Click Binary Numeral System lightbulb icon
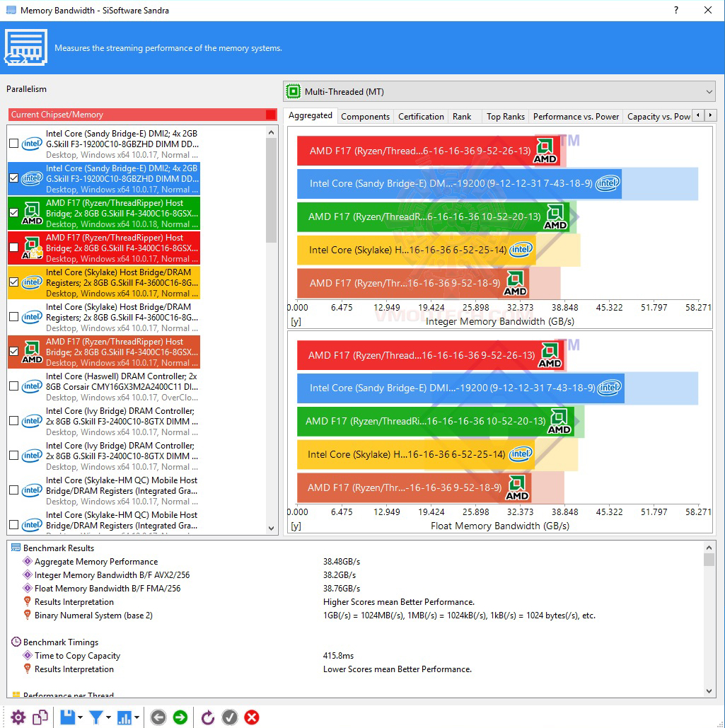The height and width of the screenshot is (728, 725). (28, 615)
